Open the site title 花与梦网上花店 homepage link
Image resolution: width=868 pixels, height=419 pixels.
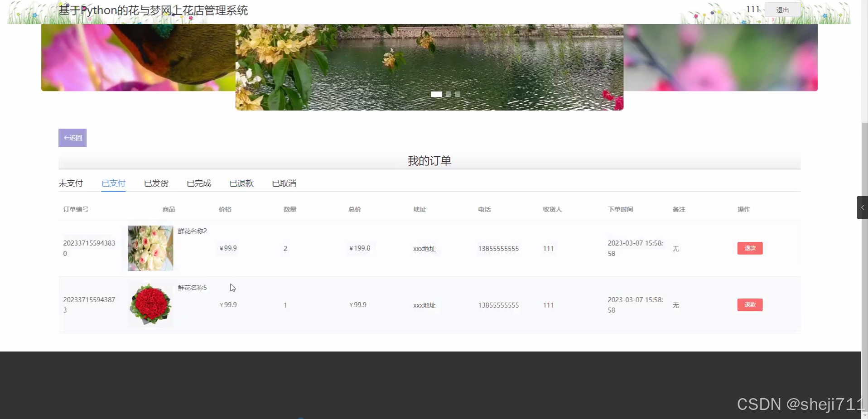(x=153, y=10)
